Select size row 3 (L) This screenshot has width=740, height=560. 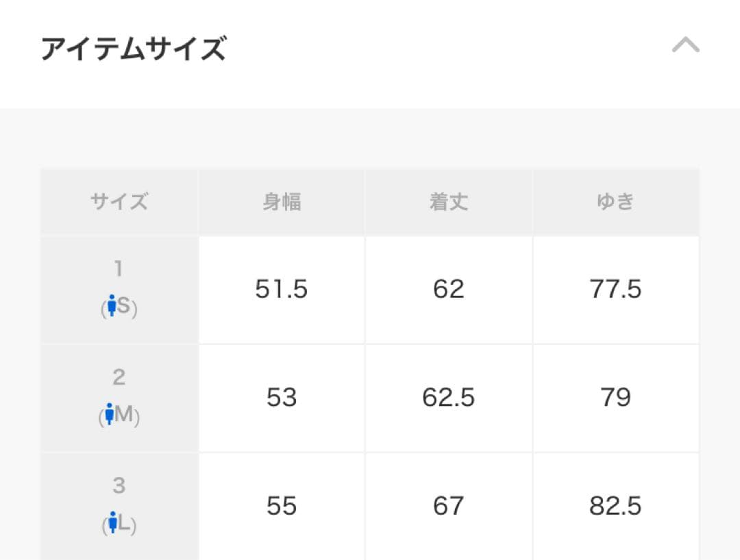[119, 505]
